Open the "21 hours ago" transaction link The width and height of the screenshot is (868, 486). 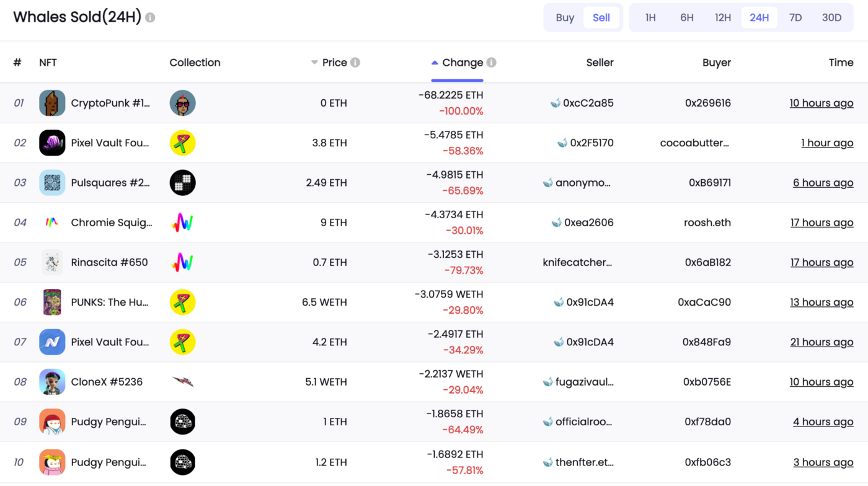coord(821,342)
